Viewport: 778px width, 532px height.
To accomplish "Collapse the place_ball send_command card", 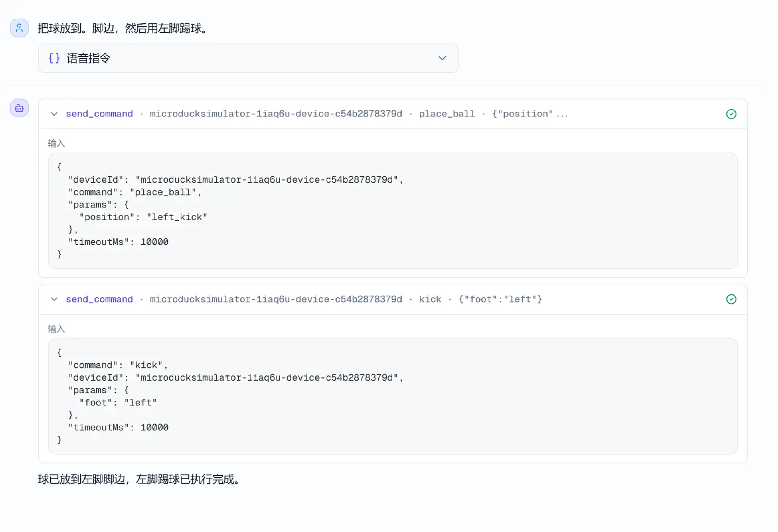I will point(54,114).
